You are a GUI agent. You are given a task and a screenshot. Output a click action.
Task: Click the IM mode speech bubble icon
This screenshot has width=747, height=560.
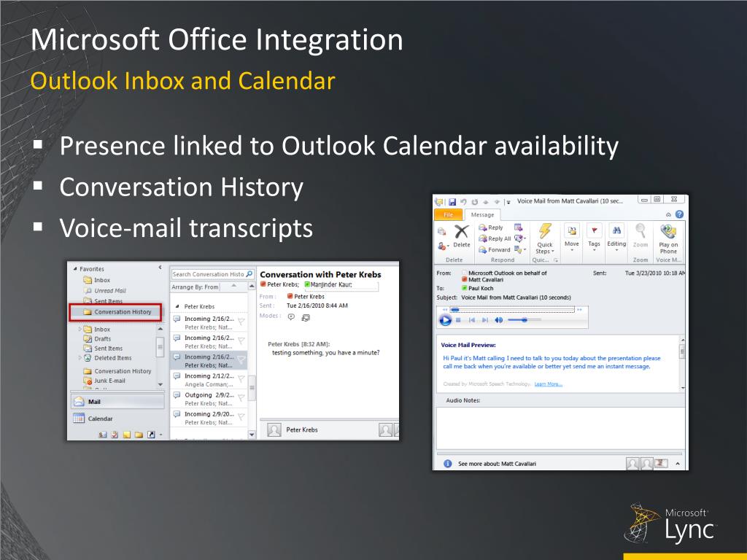291,316
